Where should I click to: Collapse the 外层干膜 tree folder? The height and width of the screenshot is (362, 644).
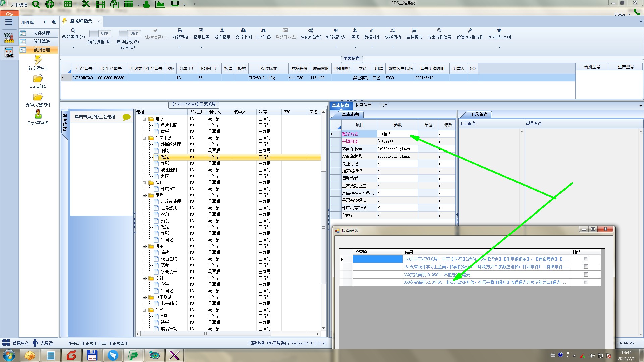coord(145,138)
